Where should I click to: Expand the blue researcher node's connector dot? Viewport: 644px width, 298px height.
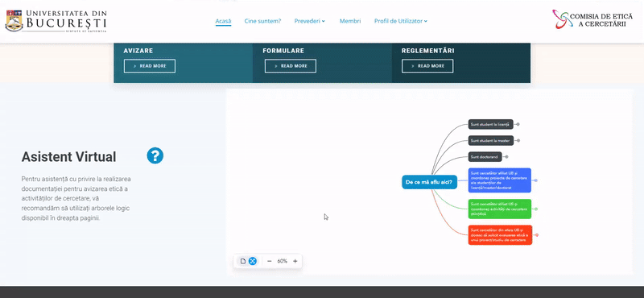pyautogui.click(x=535, y=180)
